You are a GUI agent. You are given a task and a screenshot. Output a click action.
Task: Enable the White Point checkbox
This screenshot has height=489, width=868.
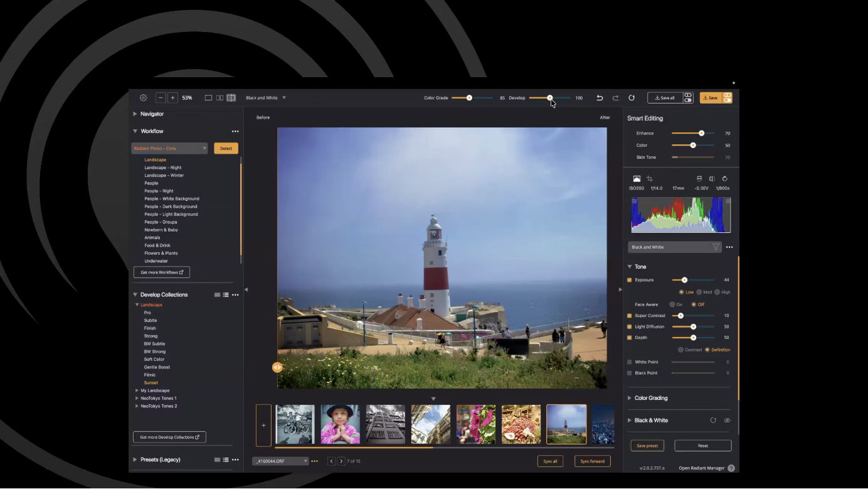coord(630,362)
